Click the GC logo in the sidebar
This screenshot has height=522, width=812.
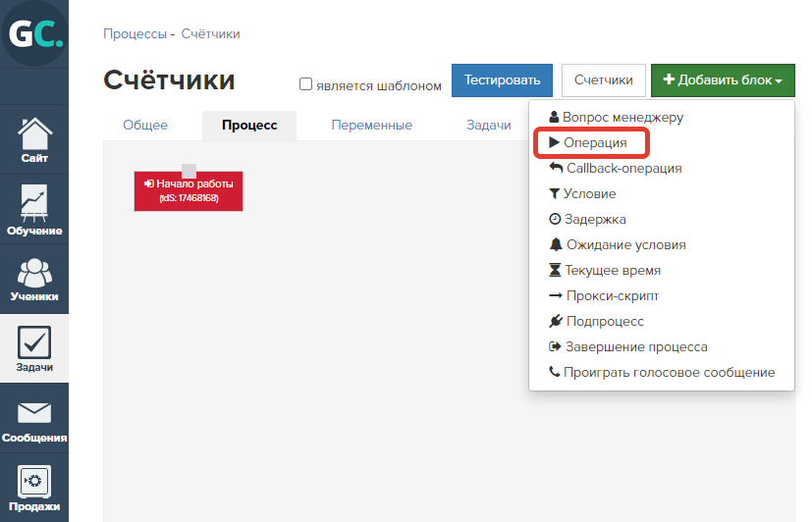pos(34,33)
